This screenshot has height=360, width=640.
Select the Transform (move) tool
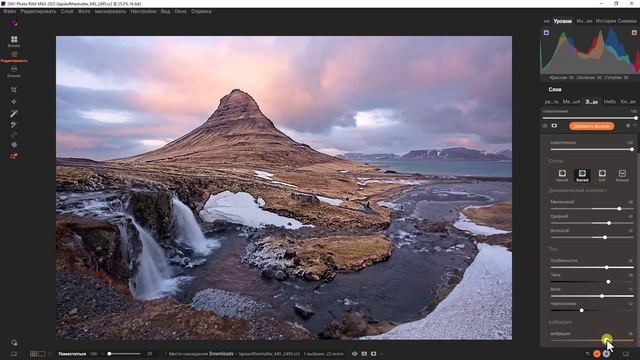click(x=14, y=101)
